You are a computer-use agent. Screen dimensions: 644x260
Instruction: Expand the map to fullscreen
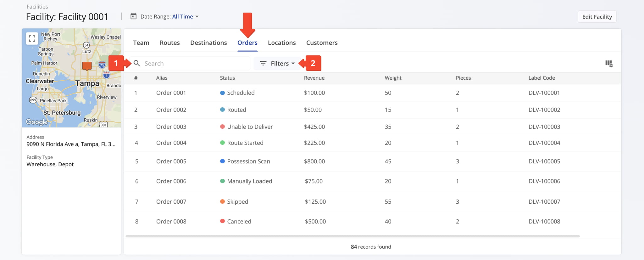(x=32, y=38)
